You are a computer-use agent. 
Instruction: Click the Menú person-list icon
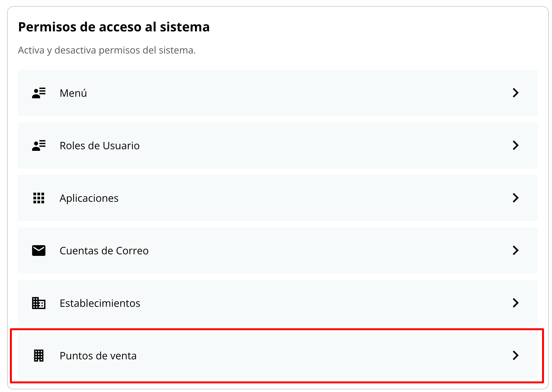38,93
